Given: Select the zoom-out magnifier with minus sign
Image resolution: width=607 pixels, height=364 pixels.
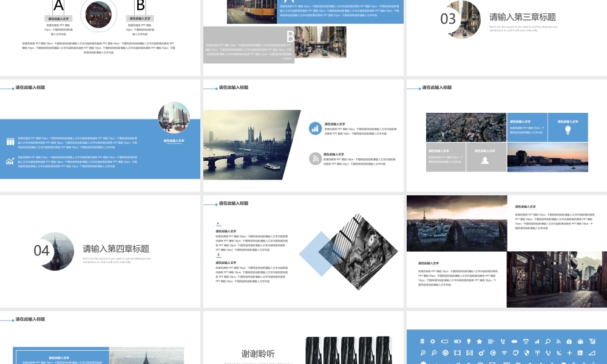Looking at the screenshot, I should [434, 353].
